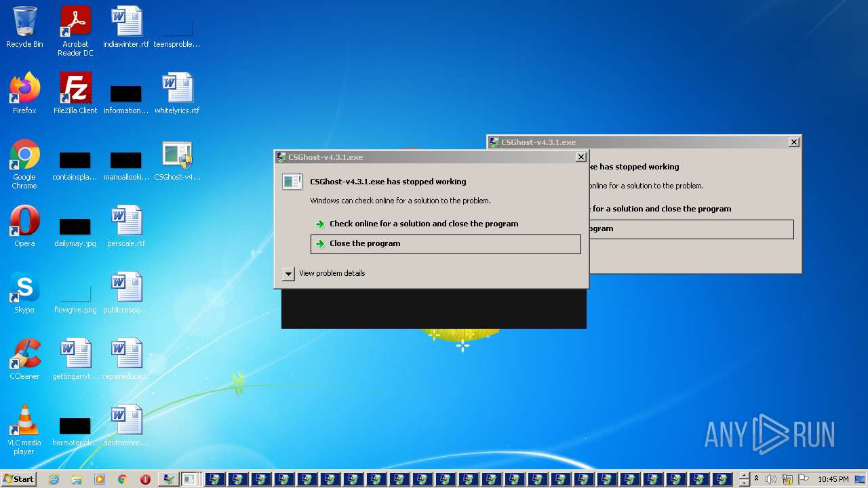Select the CSGhost-v4... executable on desktop
Image resolution: width=868 pixels, height=488 pixels.
click(x=177, y=160)
